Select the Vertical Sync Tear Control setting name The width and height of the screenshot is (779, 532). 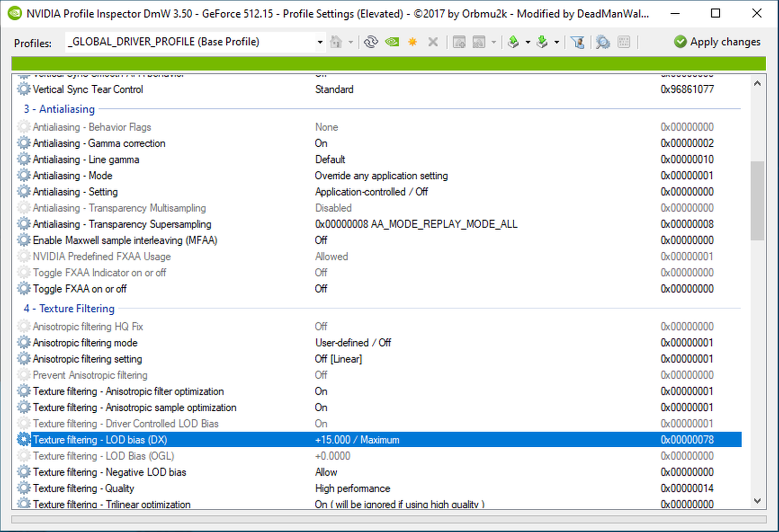[88, 89]
